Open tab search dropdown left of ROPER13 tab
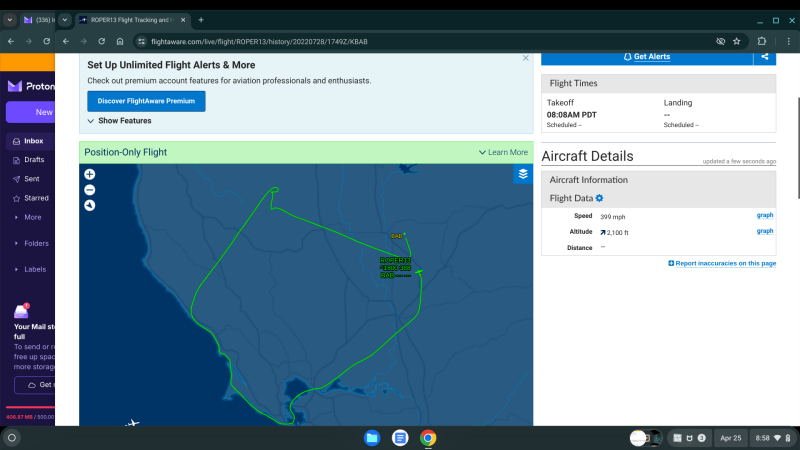Screen dimensions: 800x450 [x=65, y=20]
